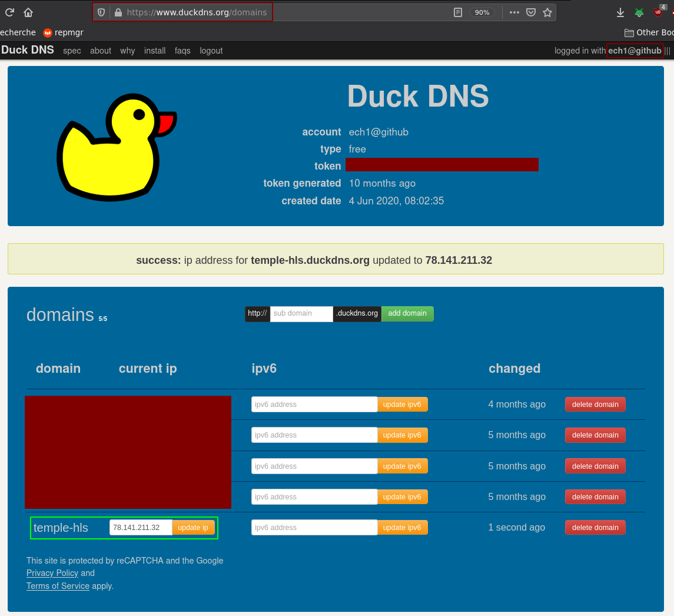The width and height of the screenshot is (674, 616).
Task: Click the created date '4 Jun 2020, 08:02:35'
Action: pyautogui.click(x=396, y=201)
